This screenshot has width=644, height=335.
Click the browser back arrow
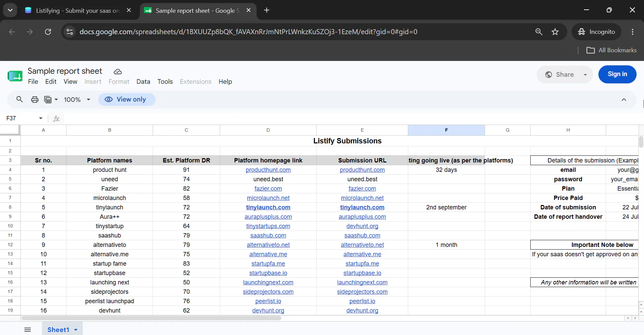coord(12,32)
